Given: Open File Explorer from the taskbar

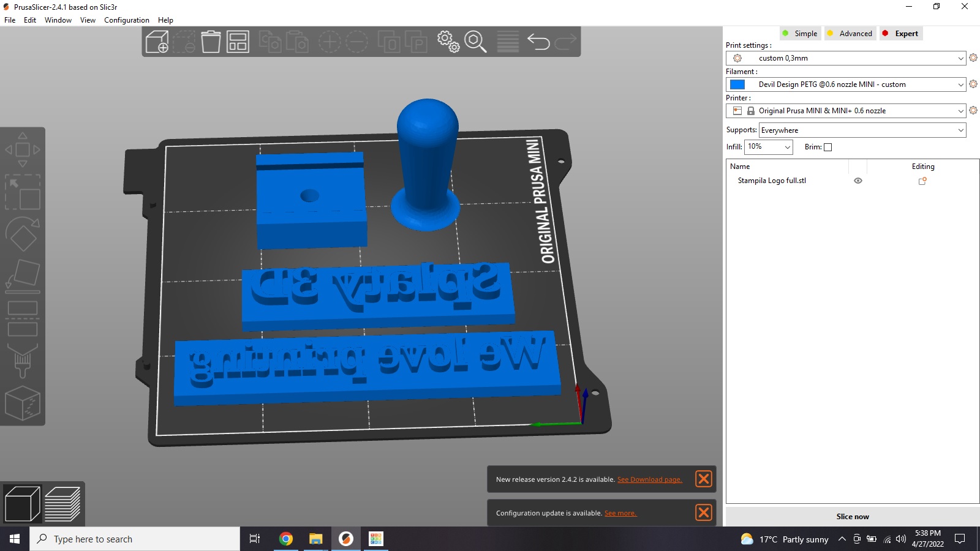Looking at the screenshot, I should point(315,539).
